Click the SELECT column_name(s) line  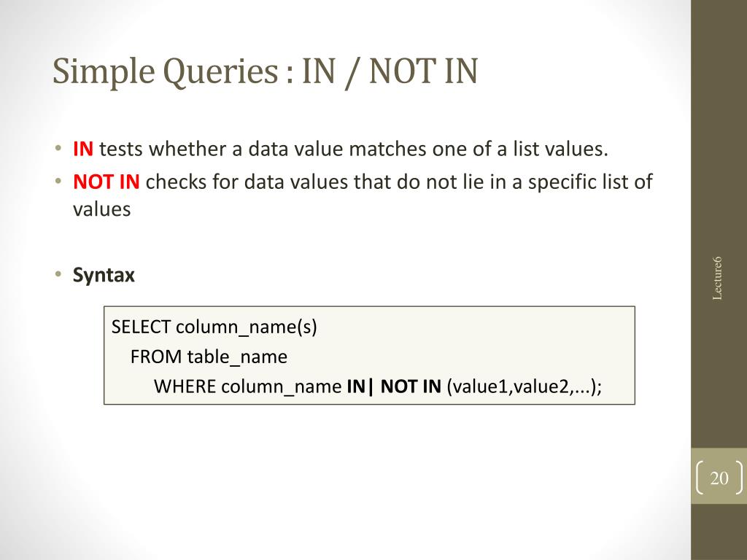214,327
